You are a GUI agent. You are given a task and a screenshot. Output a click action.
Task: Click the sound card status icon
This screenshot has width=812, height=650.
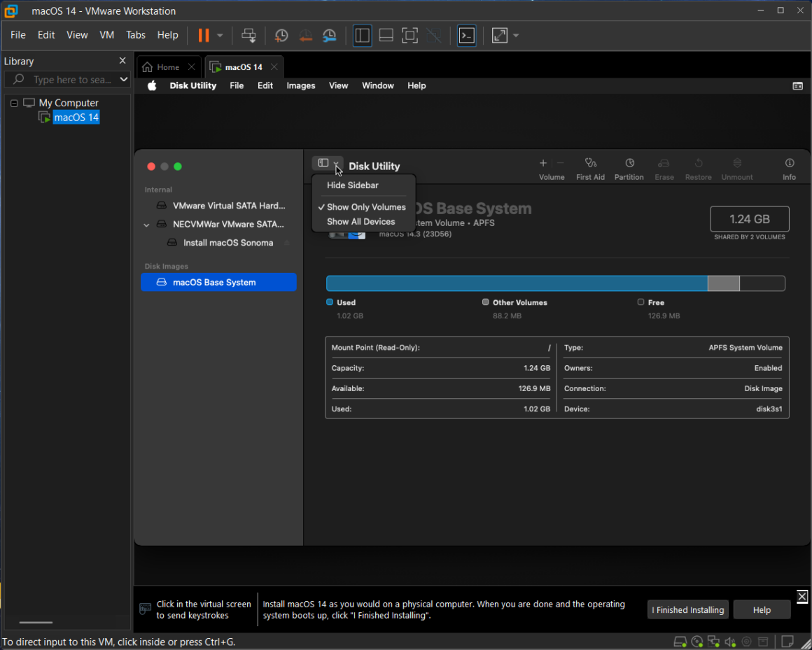[x=730, y=642]
